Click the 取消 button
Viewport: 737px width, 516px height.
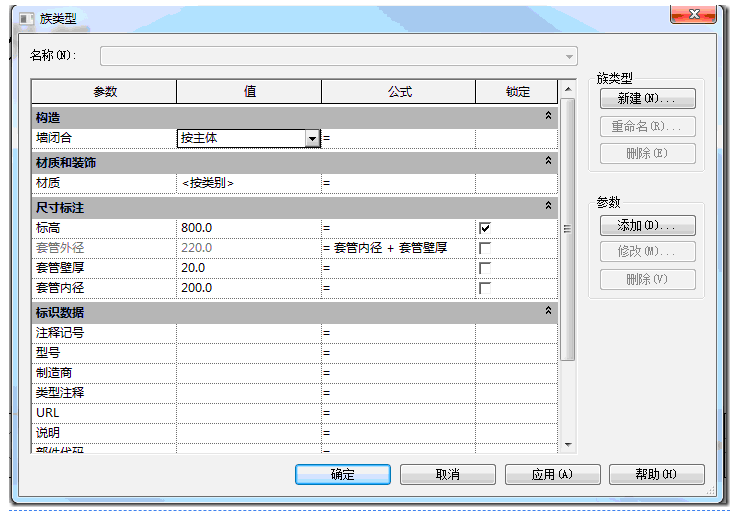(447, 474)
